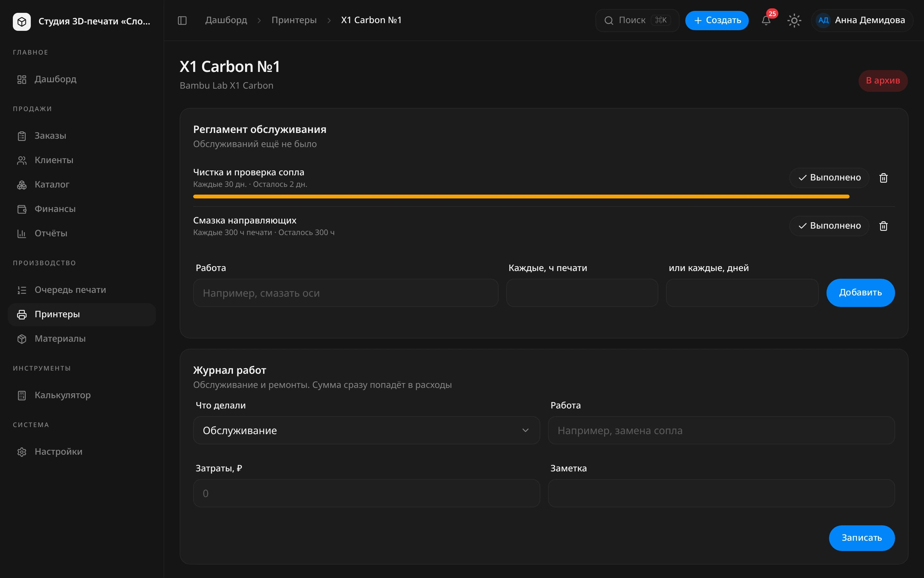Screen dimensions: 924x578
Task: Click the studio name in sidebar header
Action: [x=94, y=22]
